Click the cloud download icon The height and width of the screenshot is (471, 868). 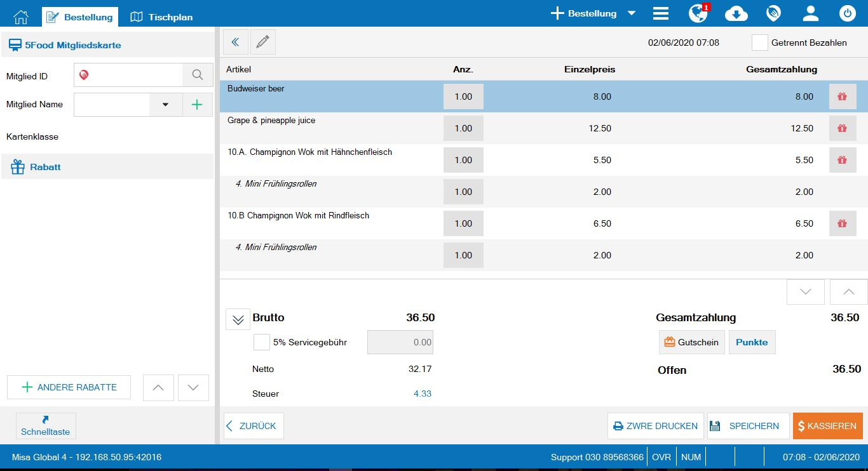(736, 14)
